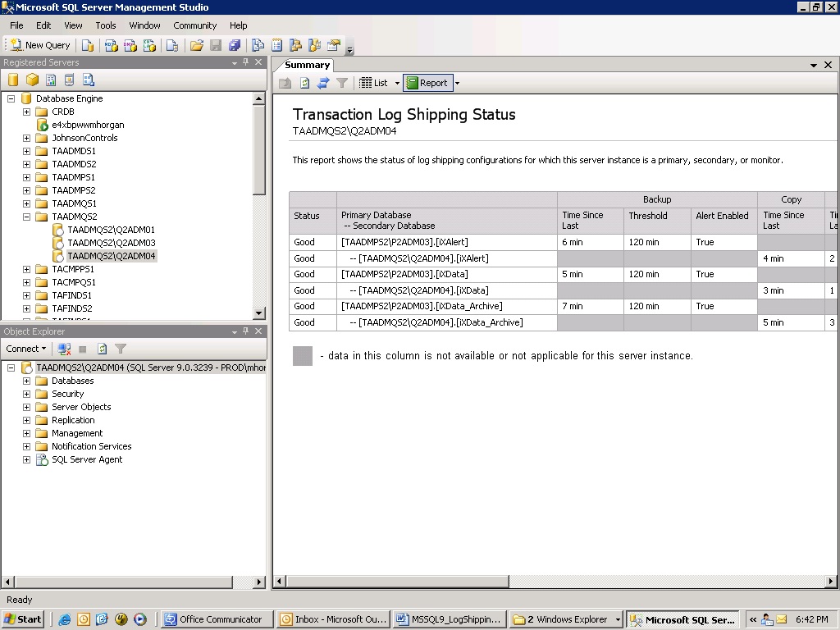The width and height of the screenshot is (840, 630).
Task: Click [TAADMPS2\P2ADM03].[iXData_Archive] table cell
Action: [447, 307]
